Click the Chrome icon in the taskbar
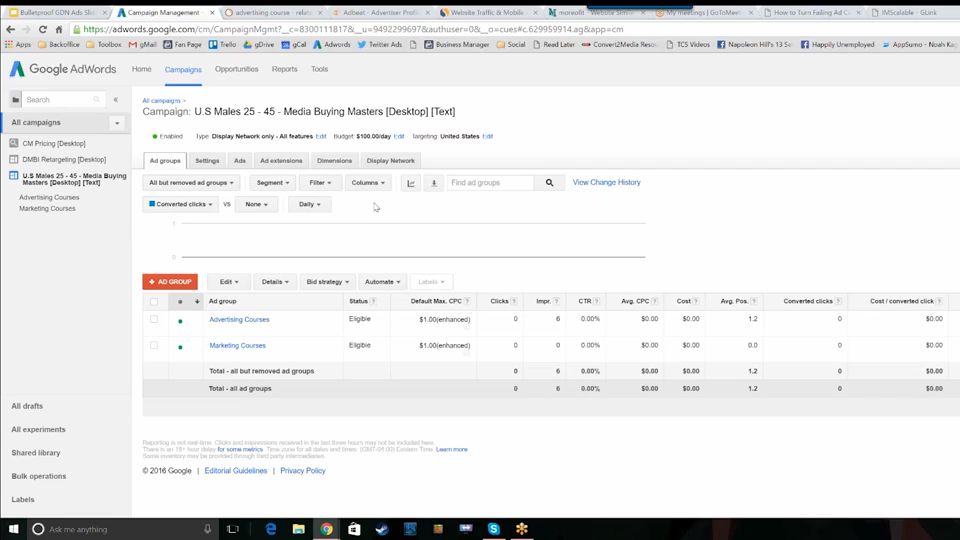Viewport: 960px width, 540px height. click(x=326, y=529)
